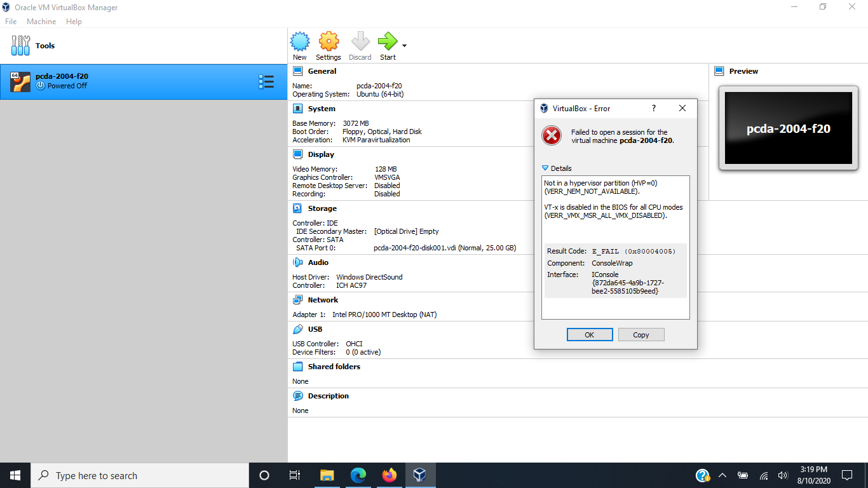Image resolution: width=868 pixels, height=488 pixels.
Task: Open the Help menu
Action: [x=74, y=22]
